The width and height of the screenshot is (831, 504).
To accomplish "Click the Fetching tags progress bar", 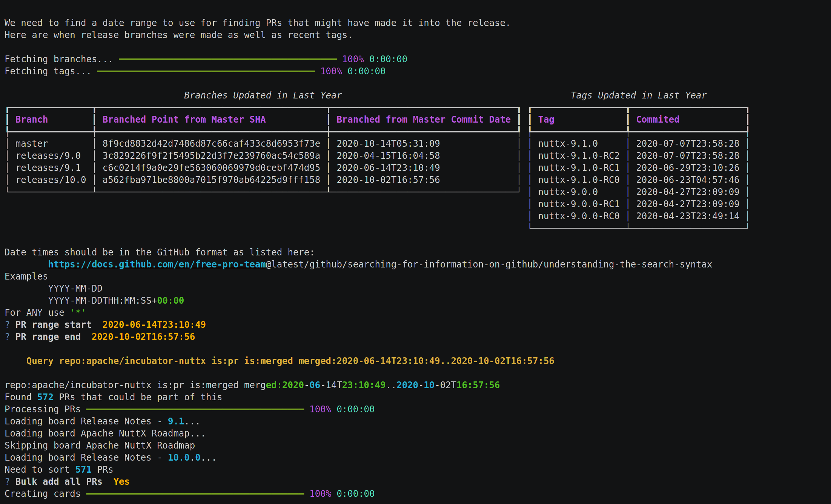I will 206,71.
